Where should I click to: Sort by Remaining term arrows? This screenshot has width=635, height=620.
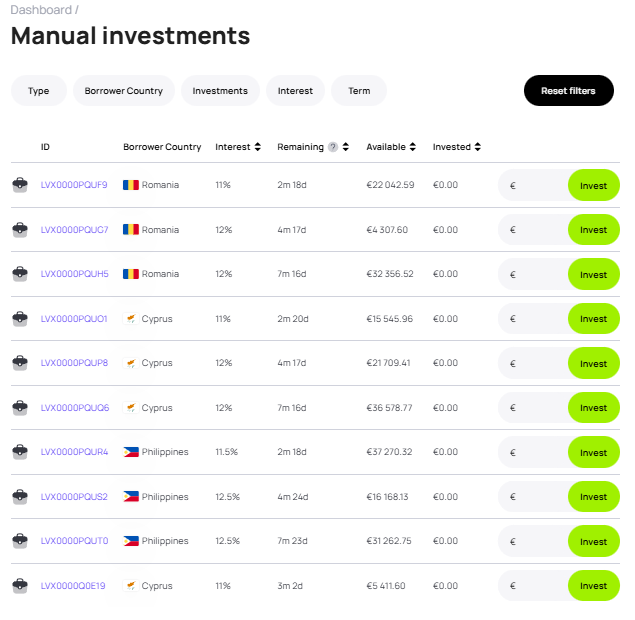345,147
